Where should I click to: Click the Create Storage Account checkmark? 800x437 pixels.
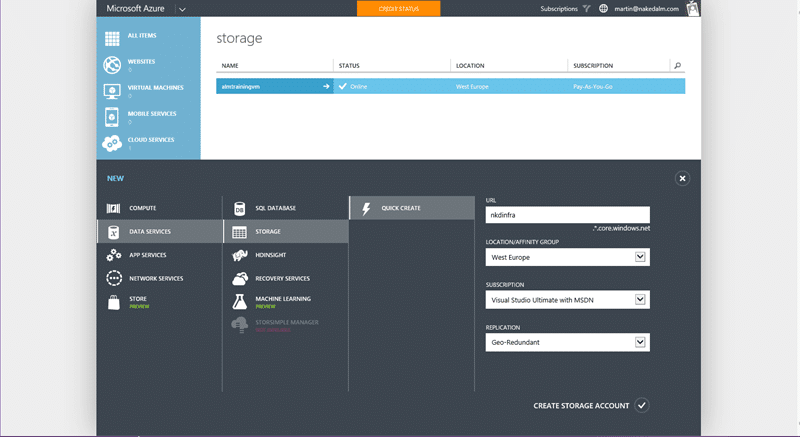click(x=642, y=406)
